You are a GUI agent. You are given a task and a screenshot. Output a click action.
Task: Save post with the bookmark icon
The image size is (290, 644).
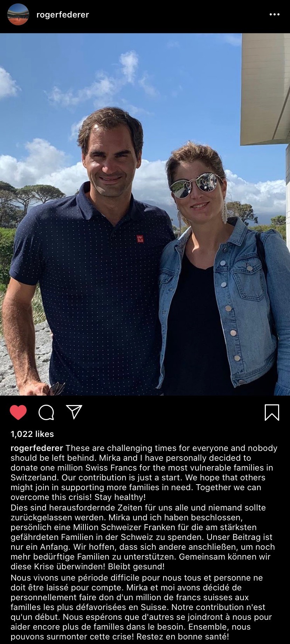click(x=272, y=412)
